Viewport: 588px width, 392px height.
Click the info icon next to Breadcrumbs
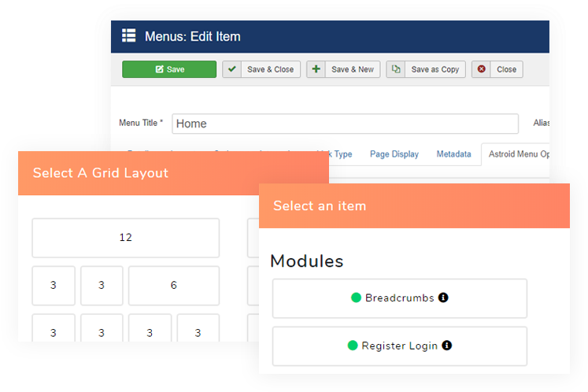443,298
